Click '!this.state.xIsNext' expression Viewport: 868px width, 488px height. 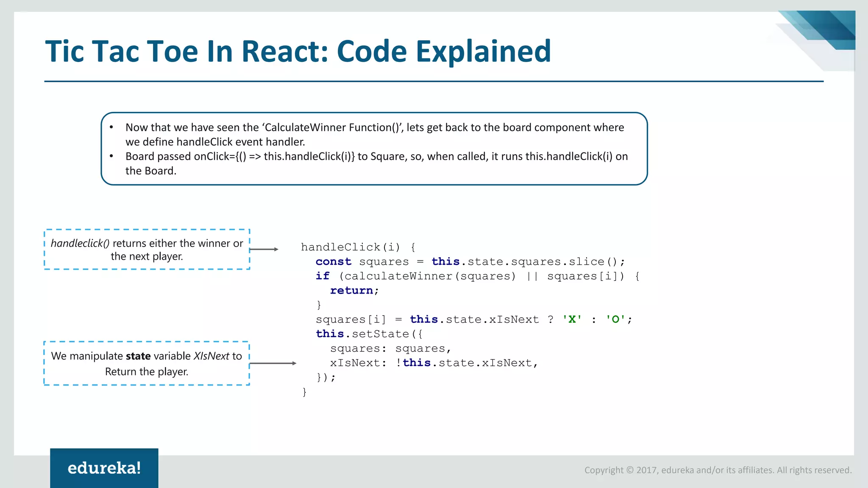click(466, 363)
